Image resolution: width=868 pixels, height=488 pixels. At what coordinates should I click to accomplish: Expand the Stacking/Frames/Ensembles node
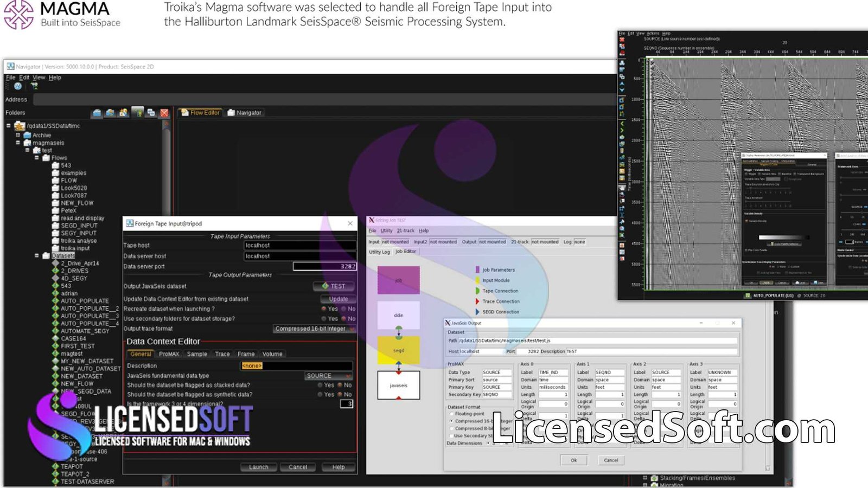click(645, 478)
